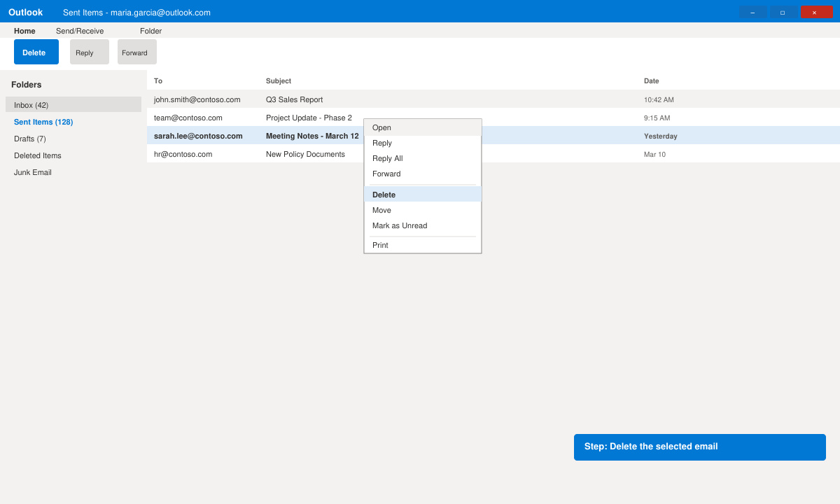This screenshot has height=504, width=840.
Task: Click recipient john.smith@contoso.com
Action: [197, 99]
